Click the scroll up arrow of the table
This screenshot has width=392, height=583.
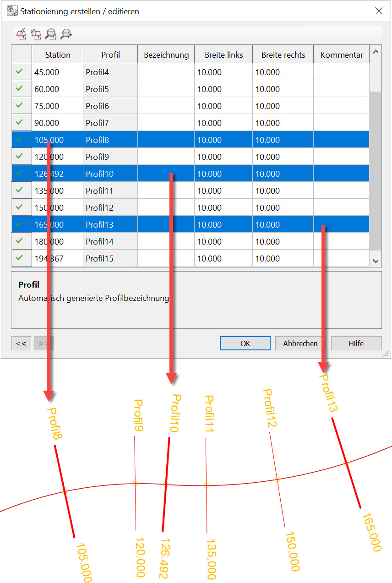click(x=376, y=52)
